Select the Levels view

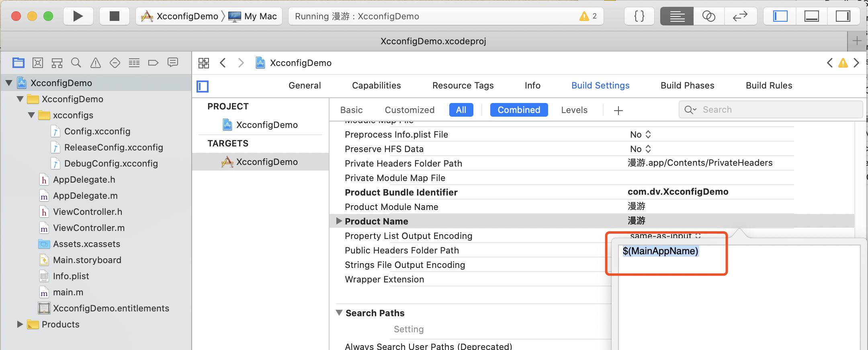[574, 110]
